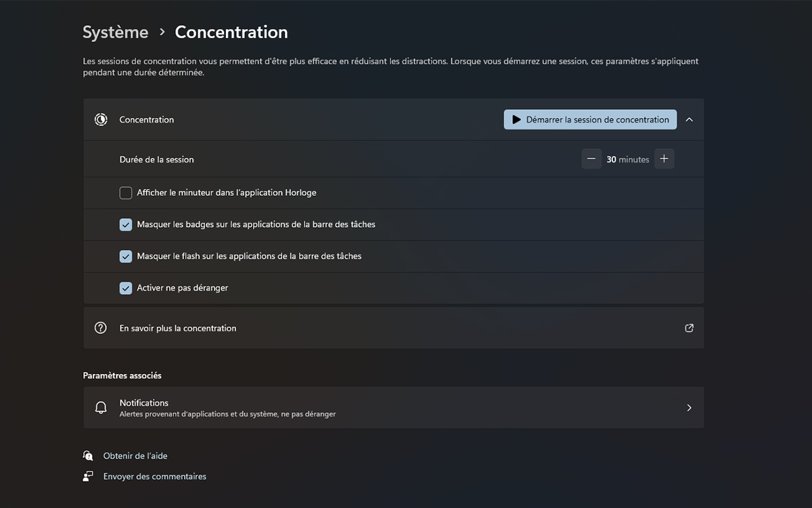Uncheck Masquer le flash checkbox
The height and width of the screenshot is (508, 812).
coord(126,256)
